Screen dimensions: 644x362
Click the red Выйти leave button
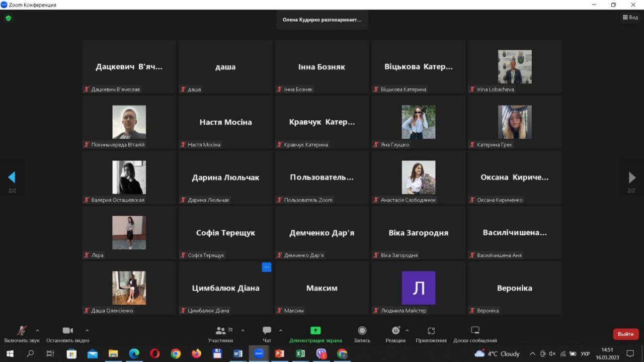click(625, 334)
